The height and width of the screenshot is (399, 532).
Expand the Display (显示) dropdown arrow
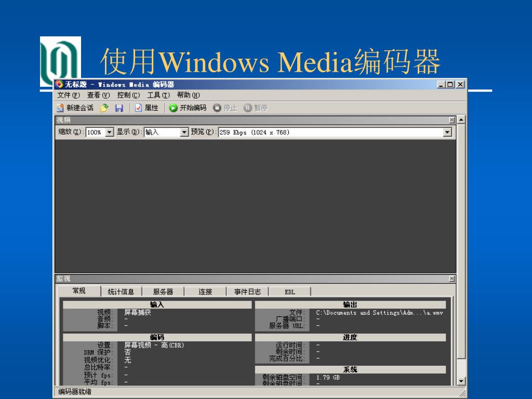[184, 132]
